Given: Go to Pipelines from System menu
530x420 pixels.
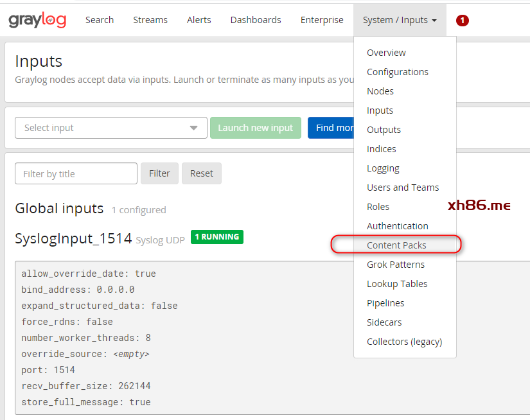Looking at the screenshot, I should [x=385, y=303].
